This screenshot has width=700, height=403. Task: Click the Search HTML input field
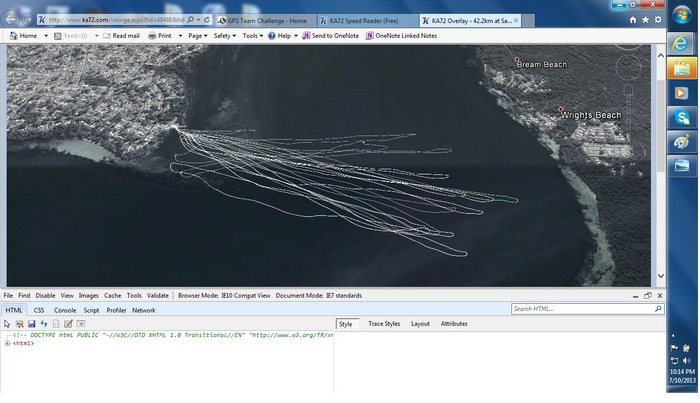click(x=582, y=309)
